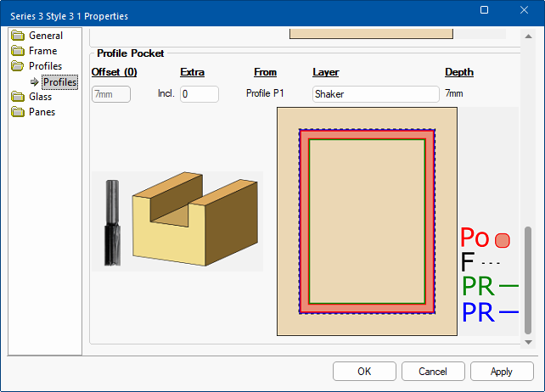Click the Offset (0) header link
Viewport: 545px width, 392px height.
[x=114, y=72]
